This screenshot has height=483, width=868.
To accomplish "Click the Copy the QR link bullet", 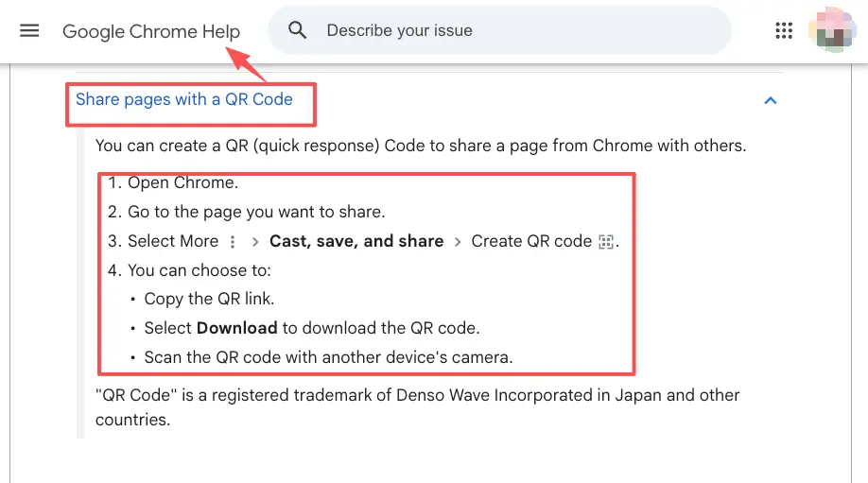I will (209, 299).
